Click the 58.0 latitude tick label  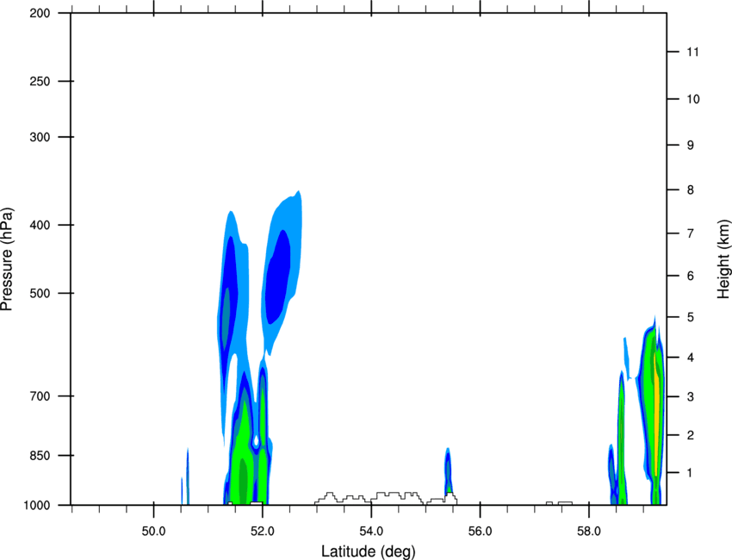[x=589, y=532]
